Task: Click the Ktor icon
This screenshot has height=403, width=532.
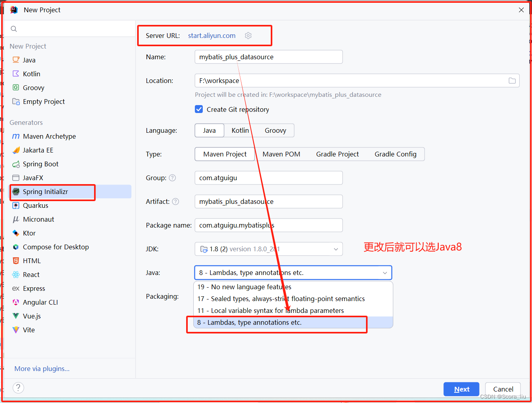Action: [x=16, y=233]
